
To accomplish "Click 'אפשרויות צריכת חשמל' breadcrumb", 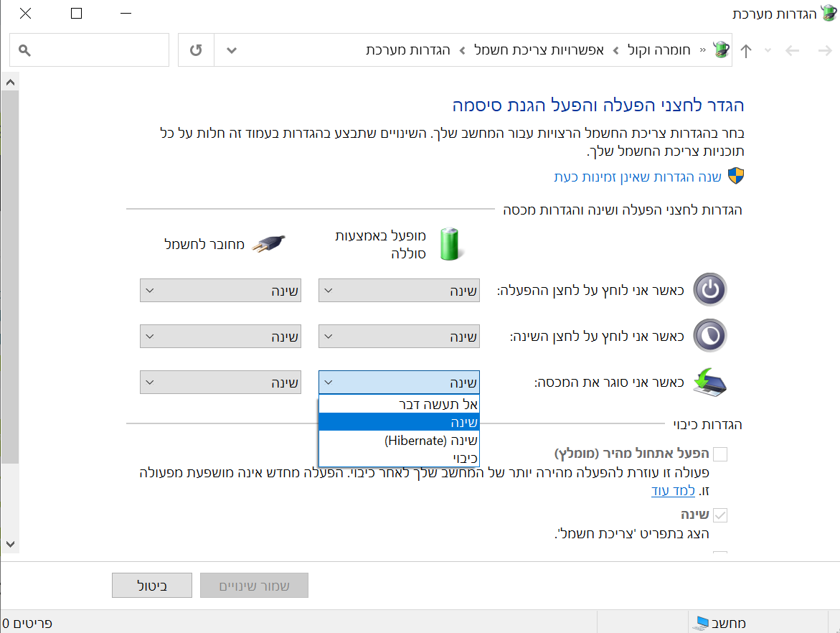I will (539, 50).
